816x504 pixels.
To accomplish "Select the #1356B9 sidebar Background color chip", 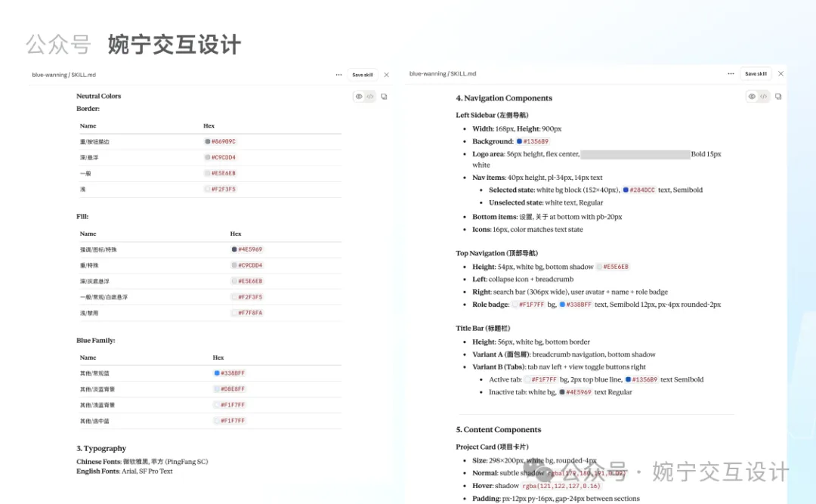I will click(533, 141).
